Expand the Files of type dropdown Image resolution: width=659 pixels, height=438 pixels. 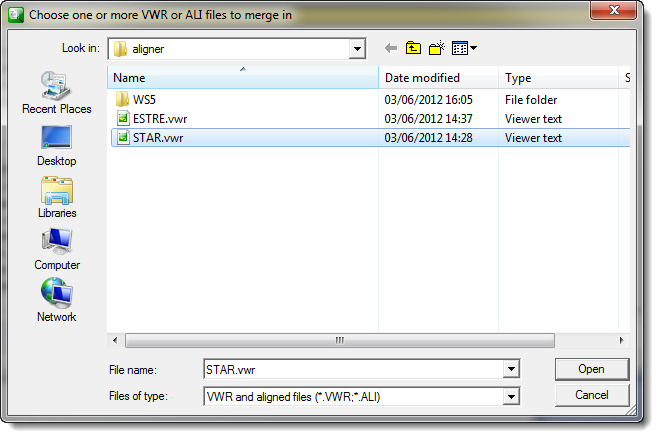coord(511,396)
